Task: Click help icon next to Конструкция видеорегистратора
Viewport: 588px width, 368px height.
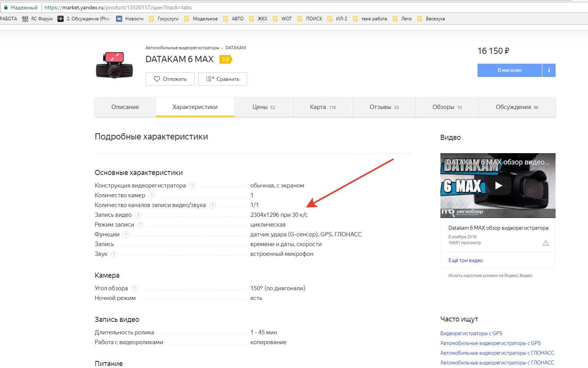Action: click(x=192, y=186)
